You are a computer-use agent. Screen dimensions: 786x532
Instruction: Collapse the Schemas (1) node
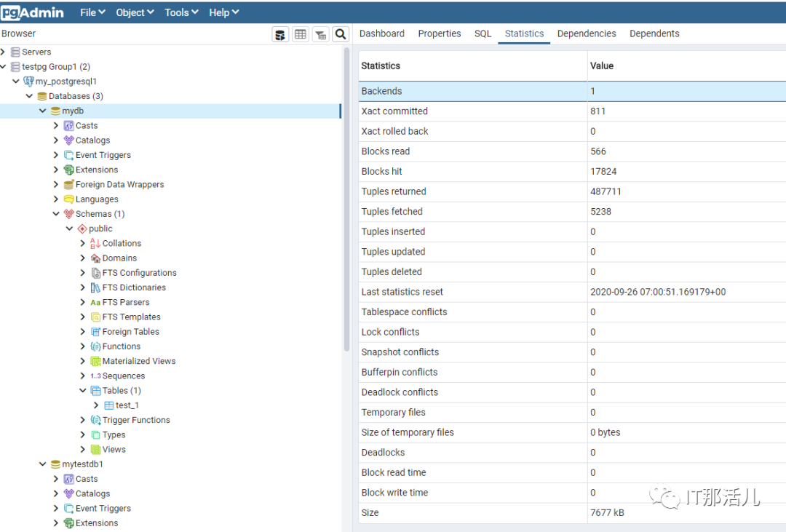(x=56, y=214)
